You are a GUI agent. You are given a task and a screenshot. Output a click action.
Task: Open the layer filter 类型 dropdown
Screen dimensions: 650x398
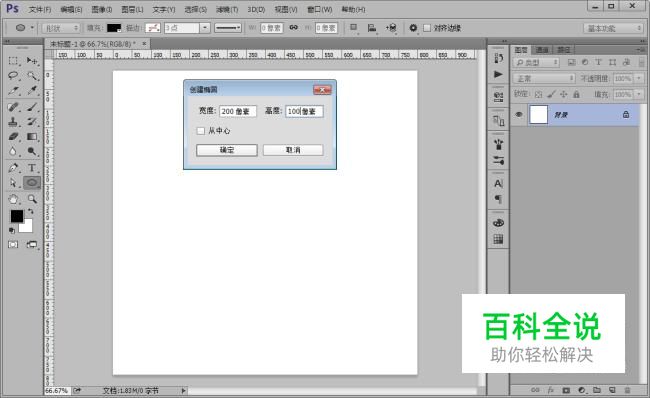point(536,62)
